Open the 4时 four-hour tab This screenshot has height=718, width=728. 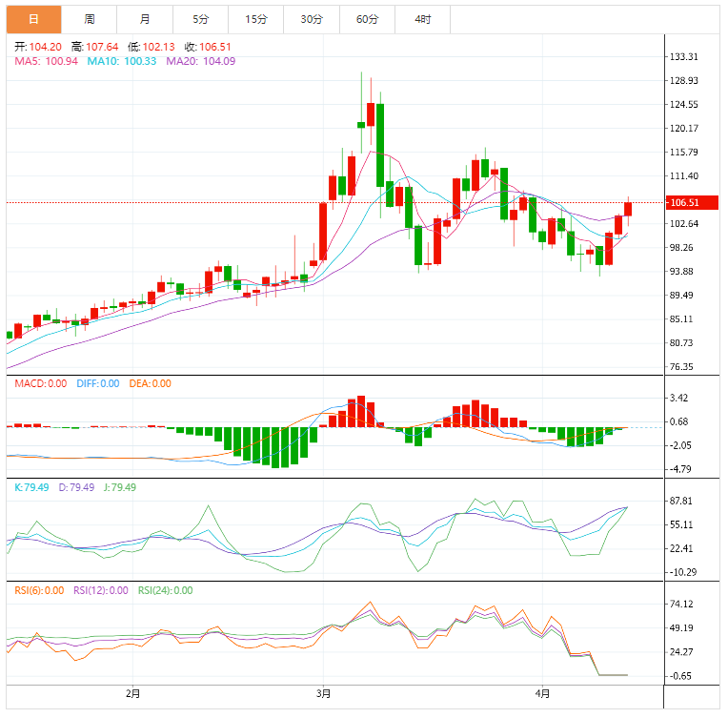[x=423, y=19]
